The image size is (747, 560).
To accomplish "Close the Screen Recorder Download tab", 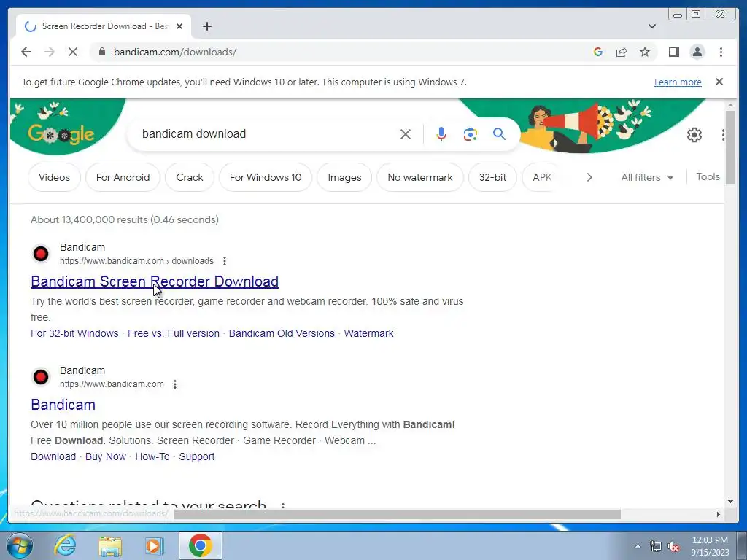I will pyautogui.click(x=179, y=26).
